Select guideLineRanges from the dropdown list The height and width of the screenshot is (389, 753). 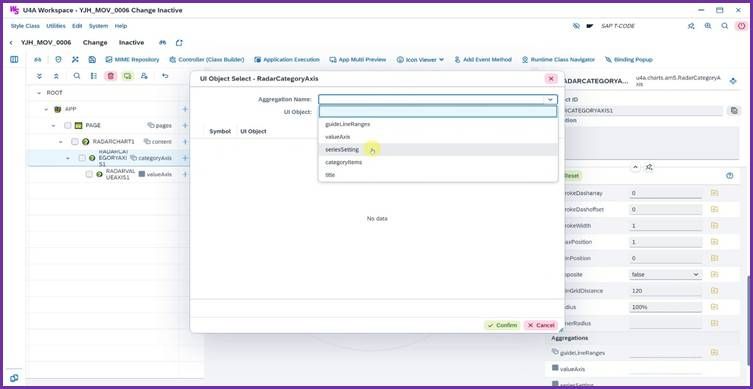[438, 124]
